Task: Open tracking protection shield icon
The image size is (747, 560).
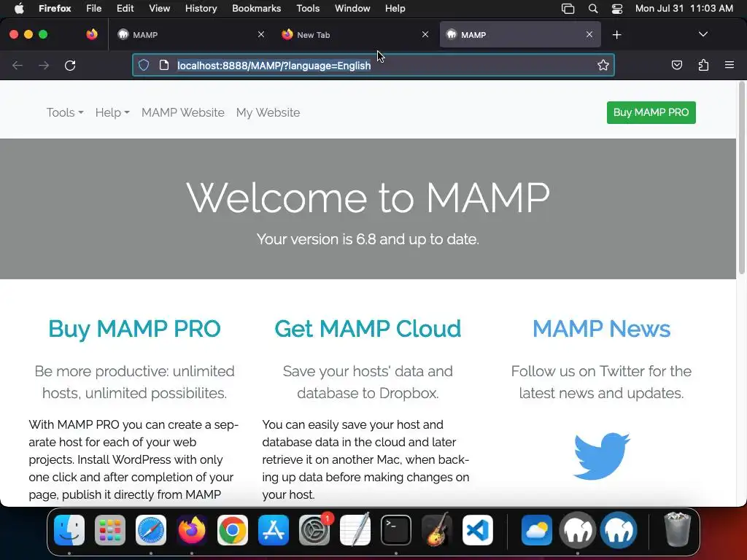Action: pyautogui.click(x=144, y=65)
